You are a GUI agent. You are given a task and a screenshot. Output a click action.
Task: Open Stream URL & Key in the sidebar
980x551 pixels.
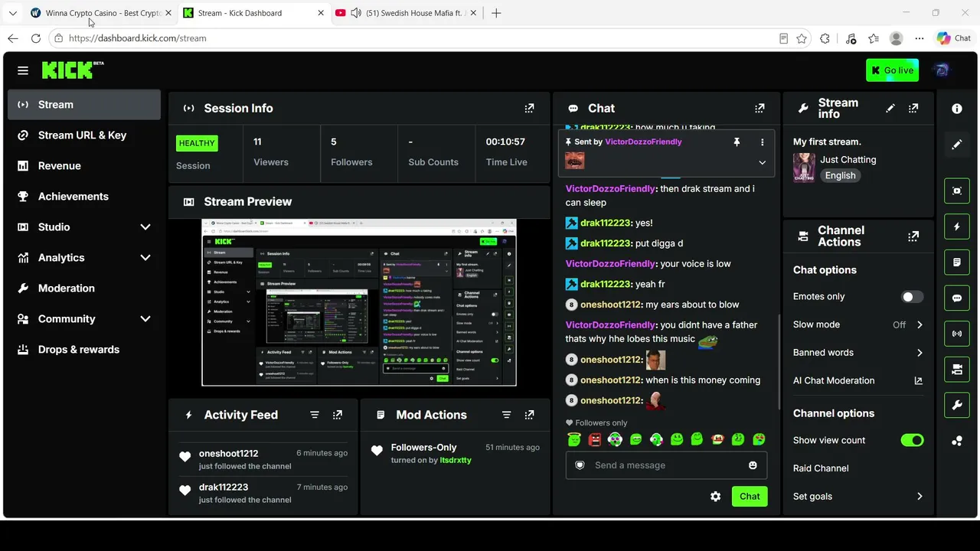click(84, 135)
